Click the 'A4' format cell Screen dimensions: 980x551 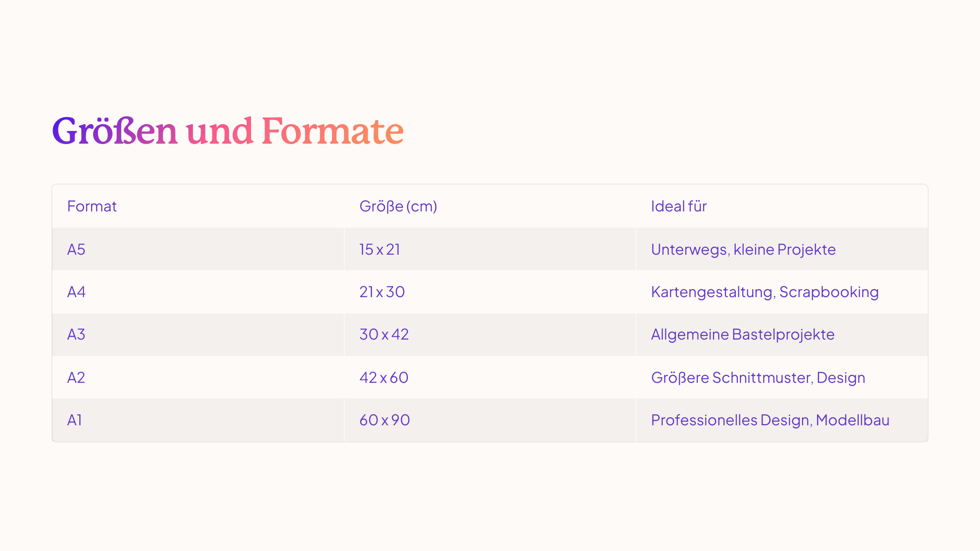76,292
